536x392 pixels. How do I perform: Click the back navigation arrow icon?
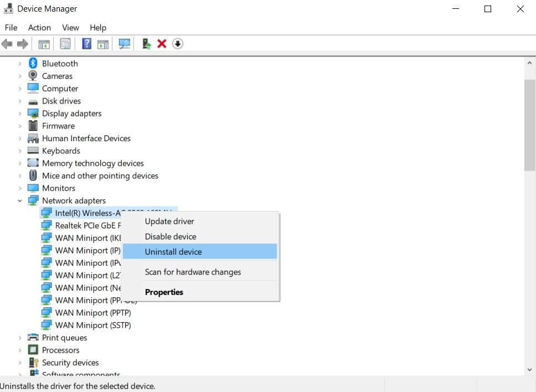[7, 44]
